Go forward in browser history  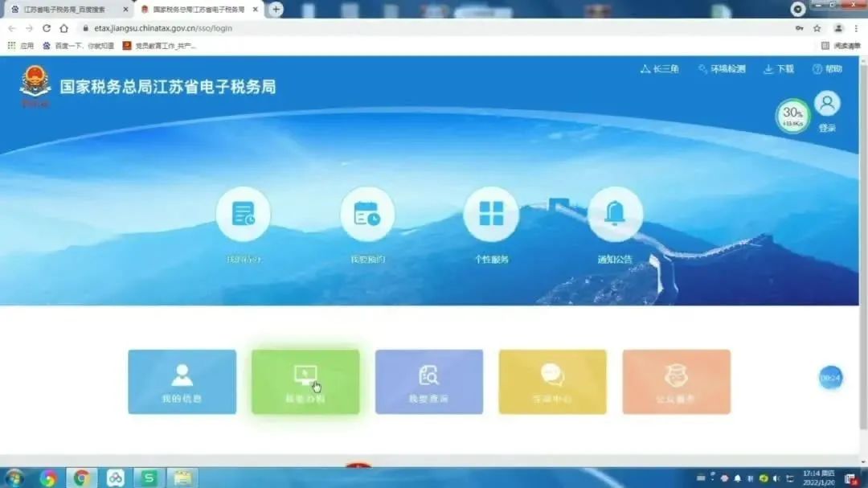[x=29, y=28]
